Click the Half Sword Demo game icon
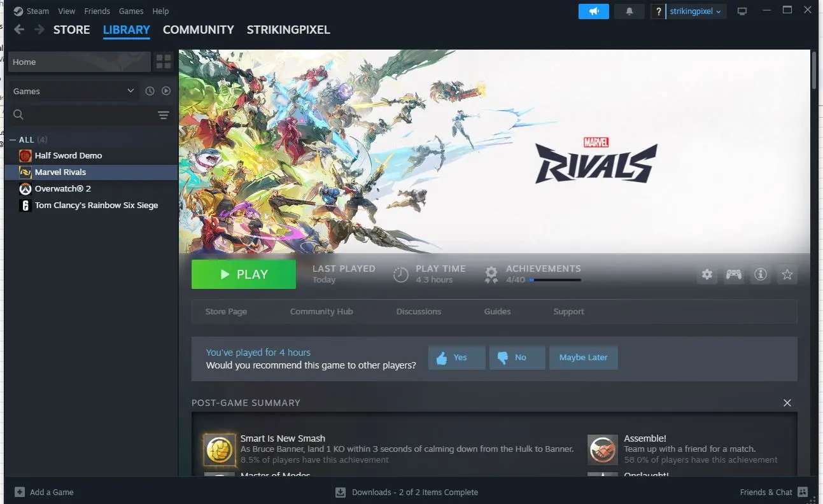 click(x=25, y=155)
